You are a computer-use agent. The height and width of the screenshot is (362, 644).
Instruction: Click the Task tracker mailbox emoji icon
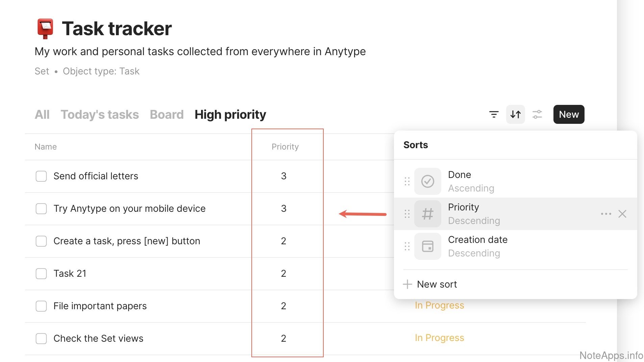[45, 28]
